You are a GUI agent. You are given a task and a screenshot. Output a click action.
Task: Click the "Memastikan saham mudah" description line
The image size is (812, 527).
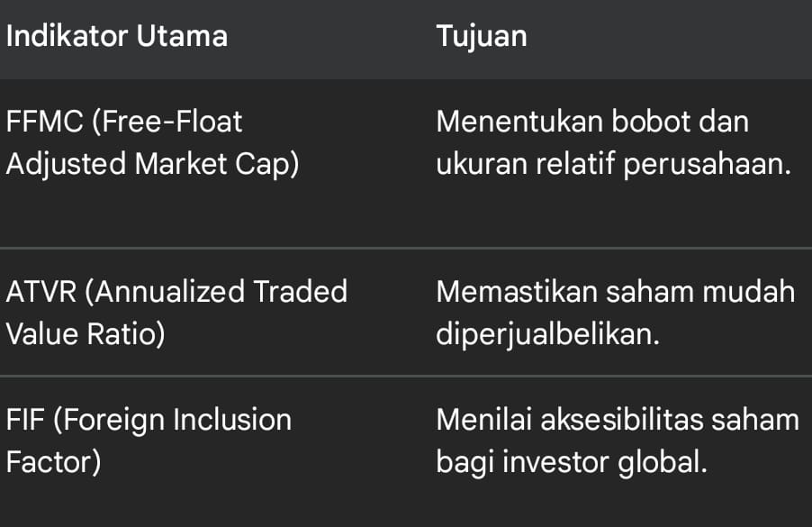615,292
